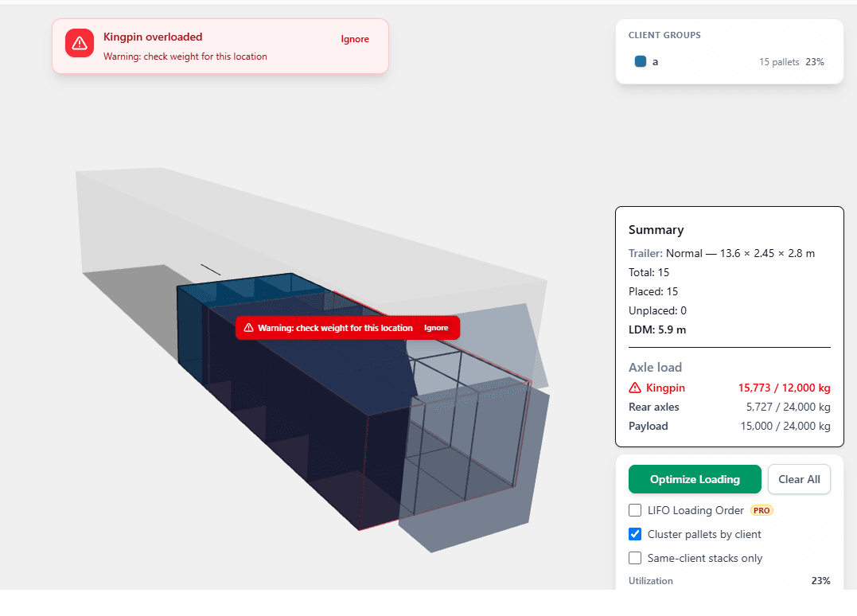Click the Clear All button
857x616 pixels.
click(x=799, y=479)
